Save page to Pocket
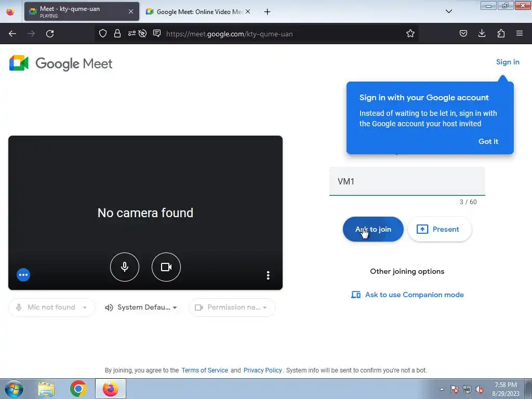The width and height of the screenshot is (532, 399). (463, 33)
